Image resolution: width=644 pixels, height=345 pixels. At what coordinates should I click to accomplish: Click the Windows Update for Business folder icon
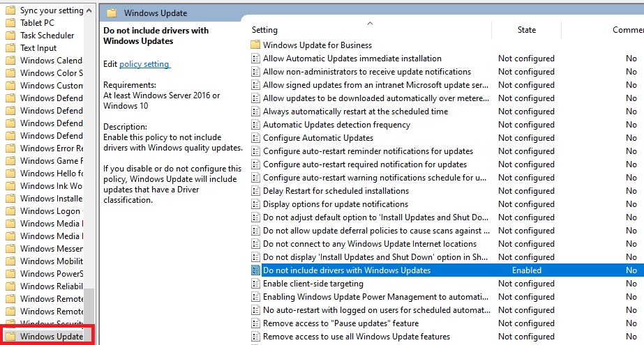255,45
